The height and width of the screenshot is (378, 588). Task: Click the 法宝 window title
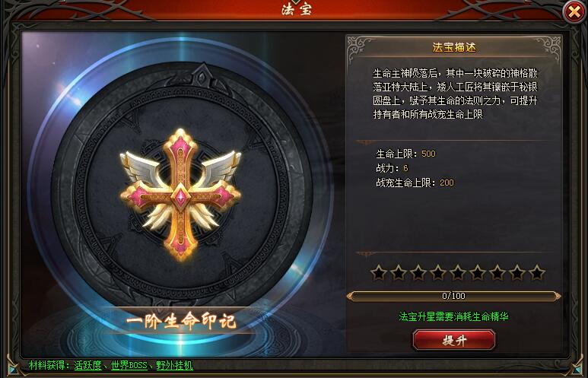297,9
